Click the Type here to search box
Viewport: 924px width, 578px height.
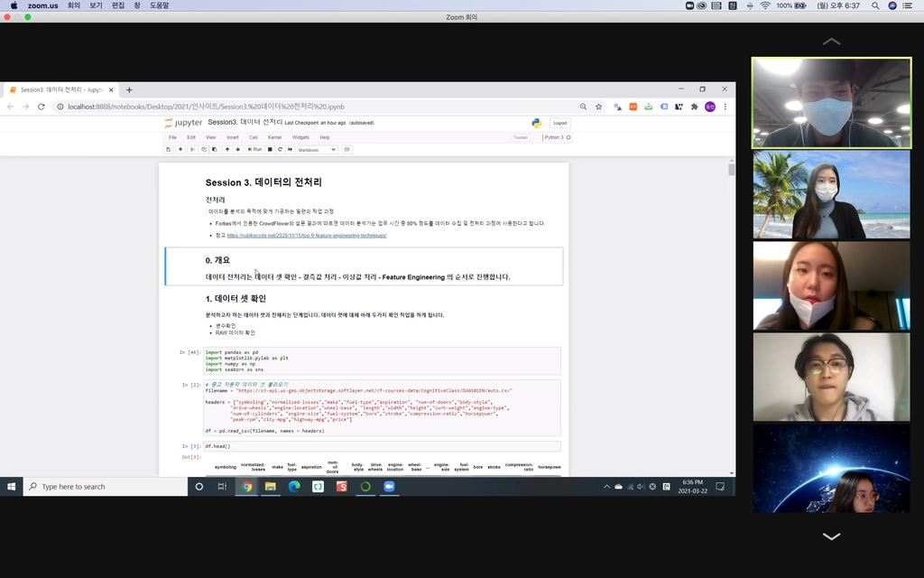(x=106, y=487)
